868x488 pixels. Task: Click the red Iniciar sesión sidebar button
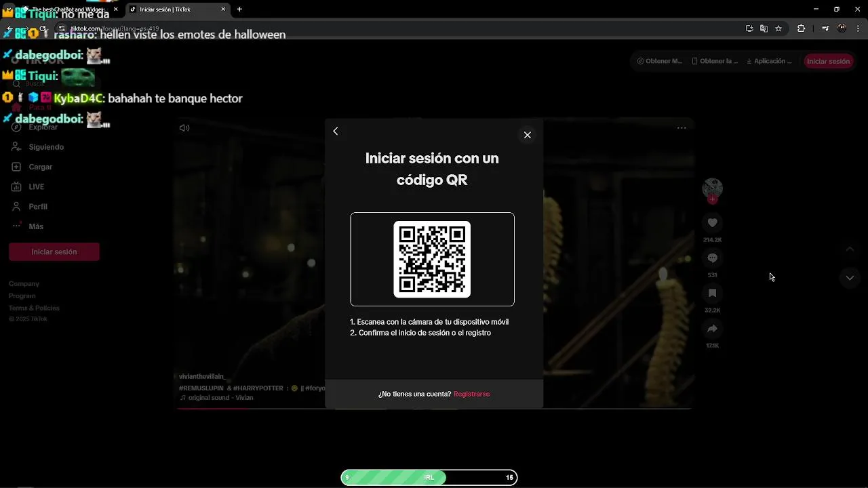[54, 251]
